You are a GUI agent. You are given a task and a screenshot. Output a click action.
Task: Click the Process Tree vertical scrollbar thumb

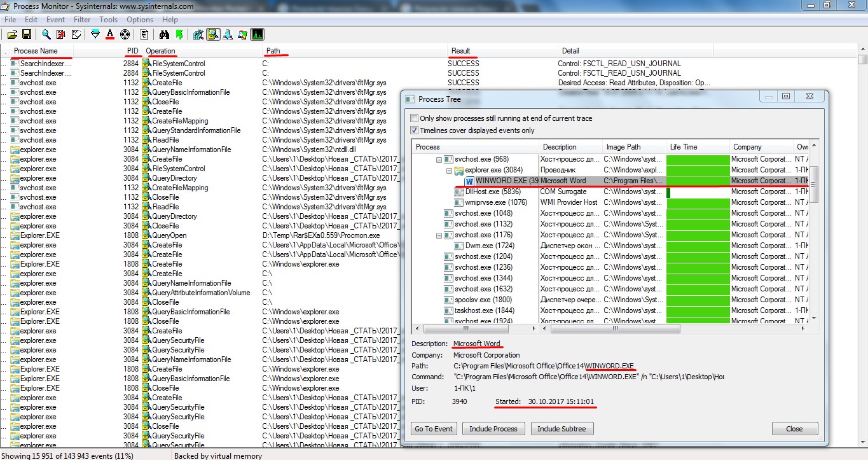pos(813,185)
